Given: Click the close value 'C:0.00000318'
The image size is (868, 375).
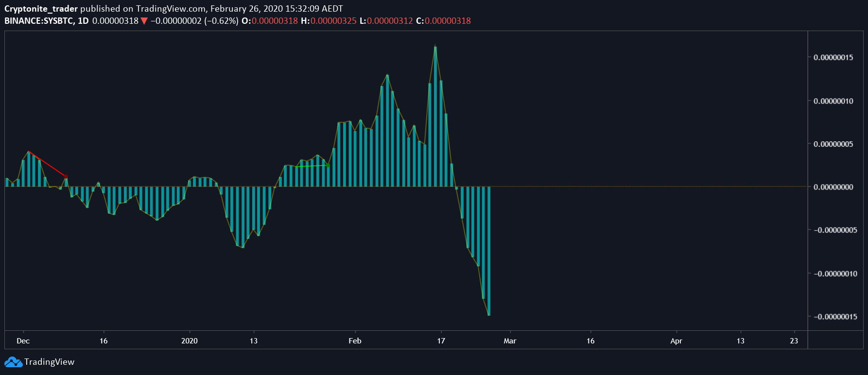Looking at the screenshot, I should coord(443,21).
